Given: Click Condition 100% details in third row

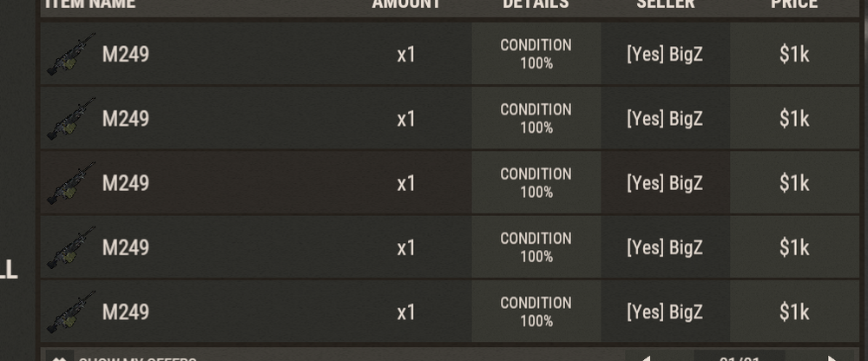Looking at the screenshot, I should (x=536, y=183).
